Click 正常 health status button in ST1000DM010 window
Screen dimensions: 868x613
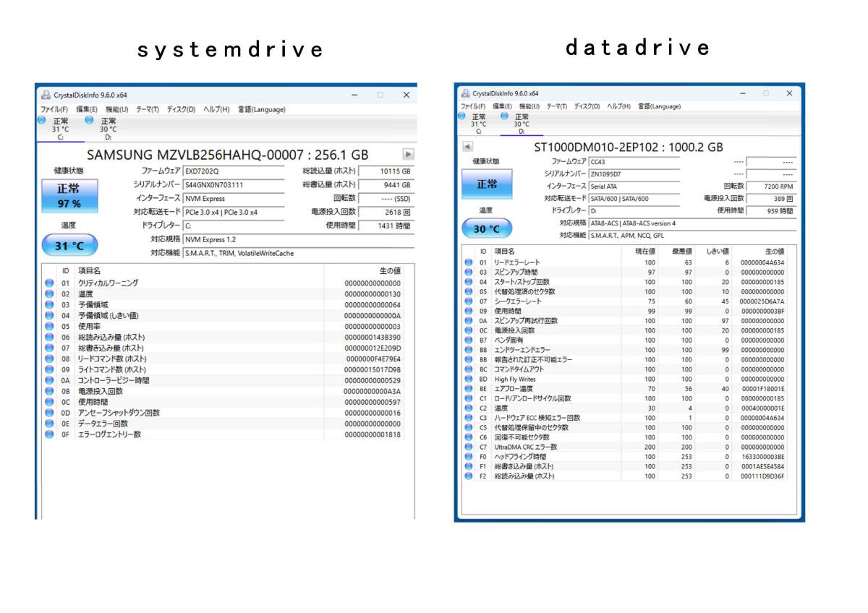click(487, 184)
